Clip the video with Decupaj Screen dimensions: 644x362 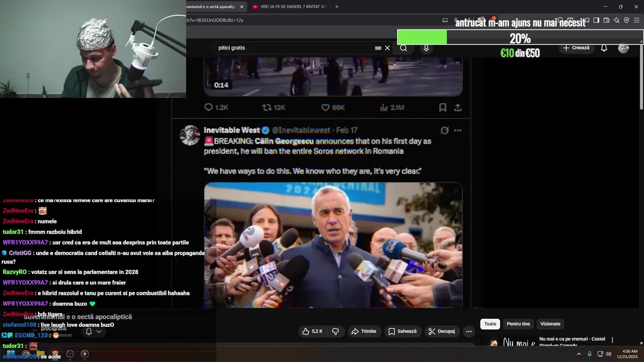tap(442, 331)
